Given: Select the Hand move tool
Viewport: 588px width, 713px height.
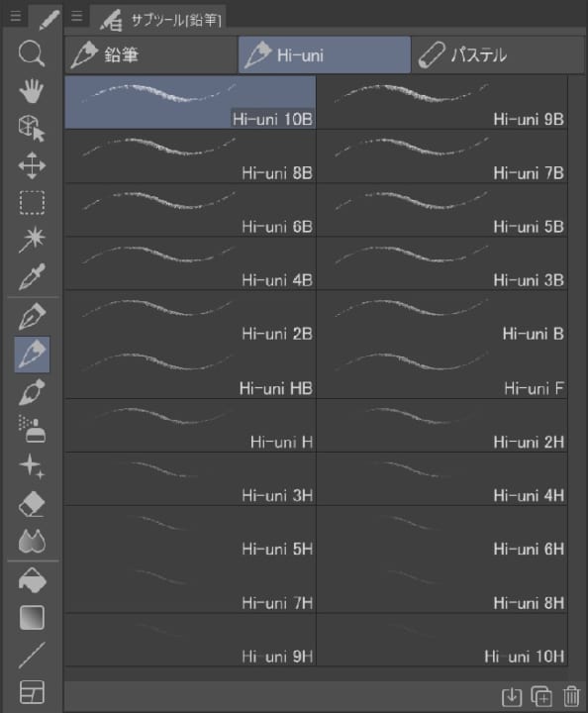Looking at the screenshot, I should click(x=32, y=90).
